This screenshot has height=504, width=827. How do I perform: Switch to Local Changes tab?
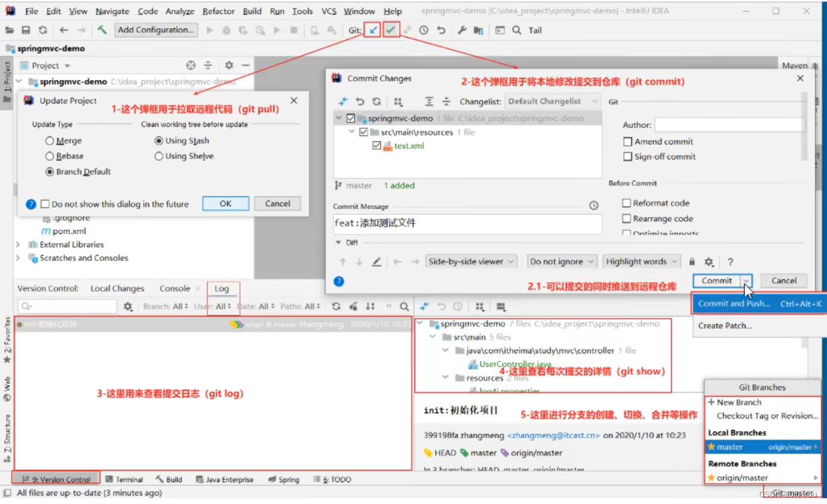click(x=117, y=288)
